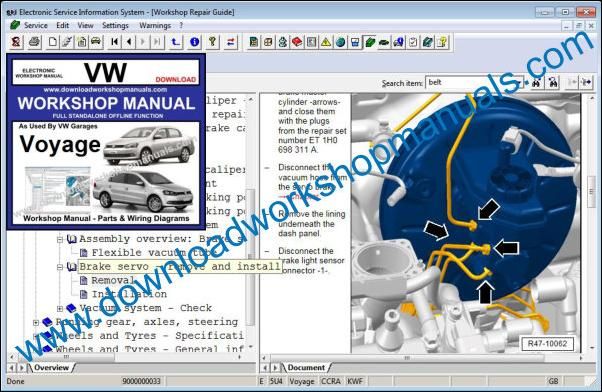Click the red and blue swap arrows icon
Screen dimensions: 602x392
[x=231, y=41]
